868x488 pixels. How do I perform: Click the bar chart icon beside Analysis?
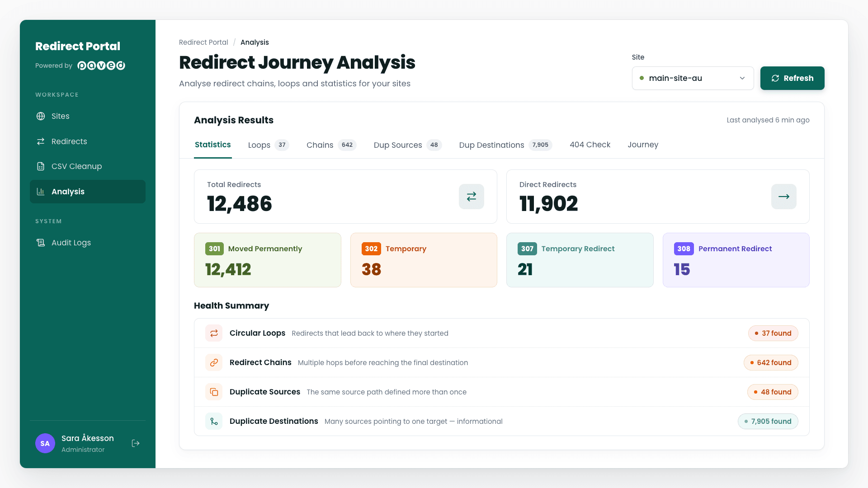tap(41, 192)
